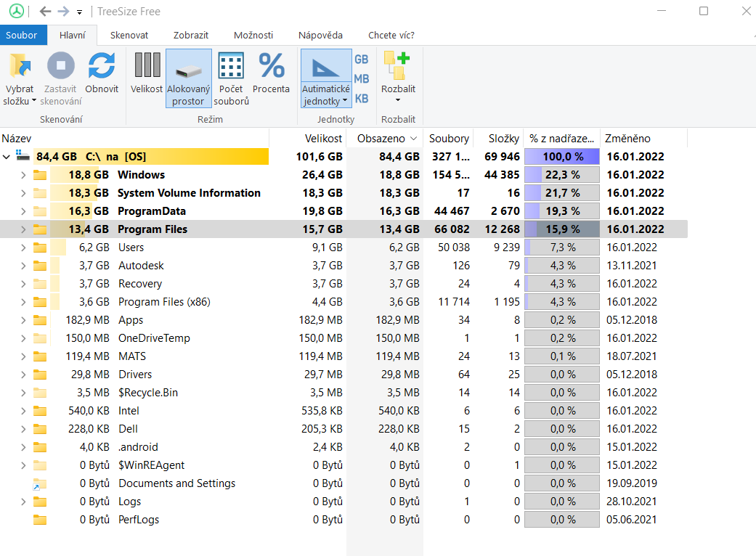Collapse the C:\ drive root node
This screenshot has height=556, width=756.
tap(7, 157)
